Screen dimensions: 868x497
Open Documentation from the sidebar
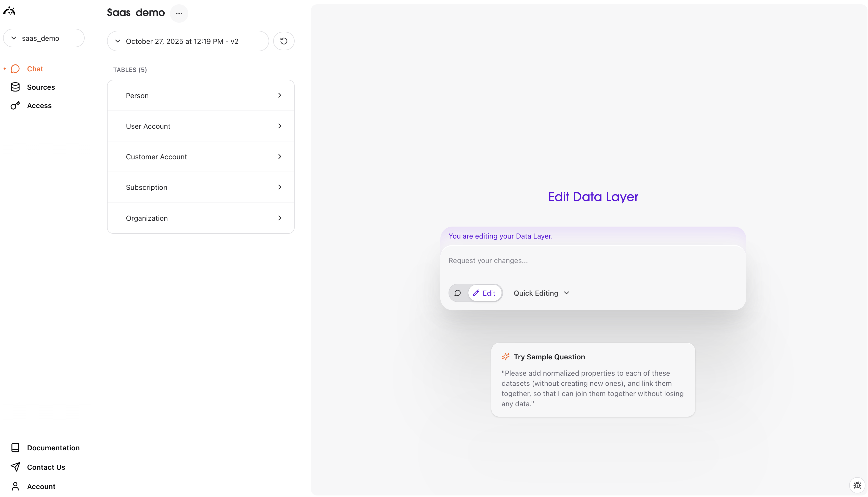(x=53, y=448)
